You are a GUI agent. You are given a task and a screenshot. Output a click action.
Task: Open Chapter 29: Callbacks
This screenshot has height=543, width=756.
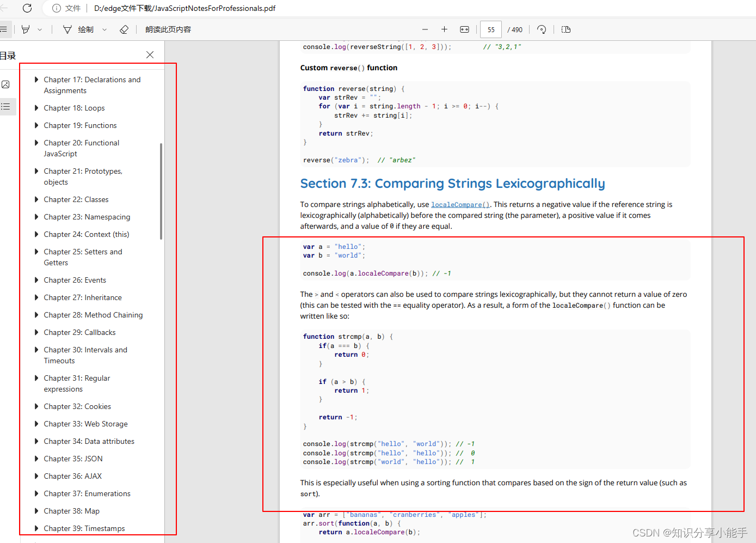pyautogui.click(x=79, y=332)
